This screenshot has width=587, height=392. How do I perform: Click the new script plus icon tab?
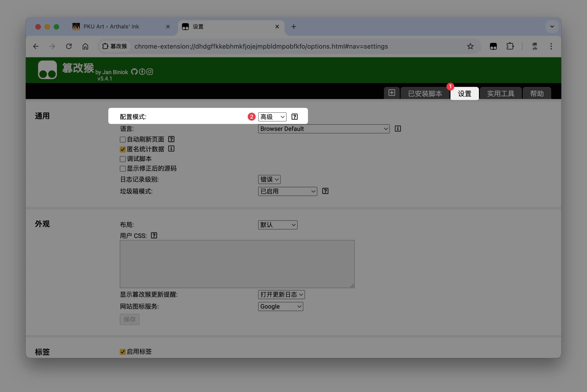[x=391, y=93]
